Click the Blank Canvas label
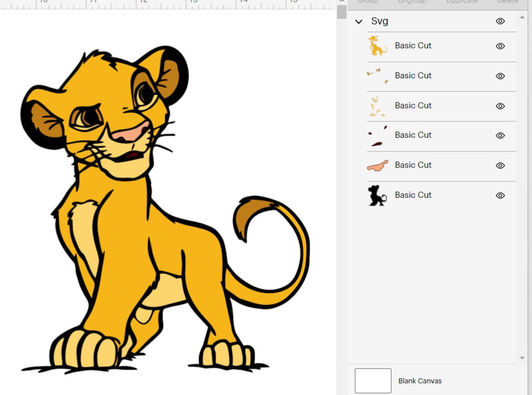 click(420, 381)
